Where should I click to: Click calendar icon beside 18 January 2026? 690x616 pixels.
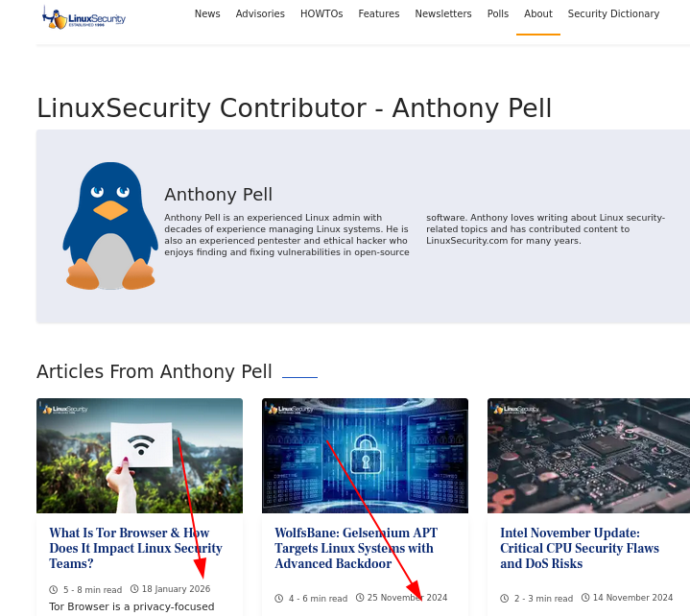click(134, 589)
